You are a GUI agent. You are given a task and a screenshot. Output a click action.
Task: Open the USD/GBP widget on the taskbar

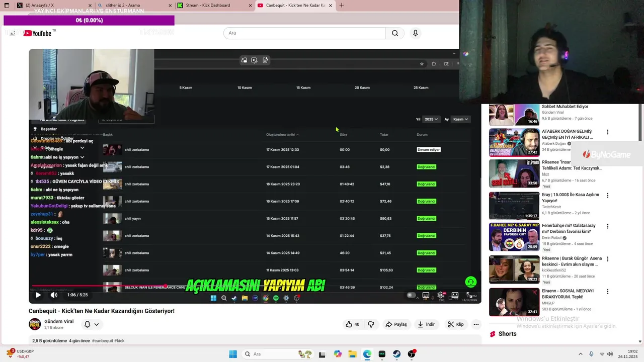(20, 354)
